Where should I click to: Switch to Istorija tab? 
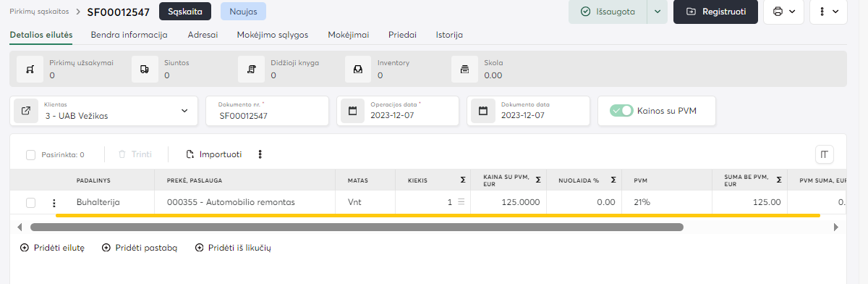(x=449, y=35)
